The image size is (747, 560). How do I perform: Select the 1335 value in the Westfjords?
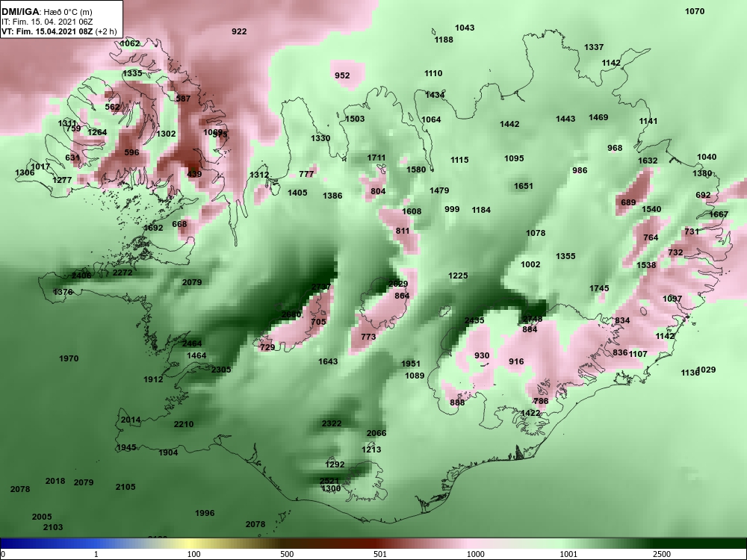[x=132, y=73]
